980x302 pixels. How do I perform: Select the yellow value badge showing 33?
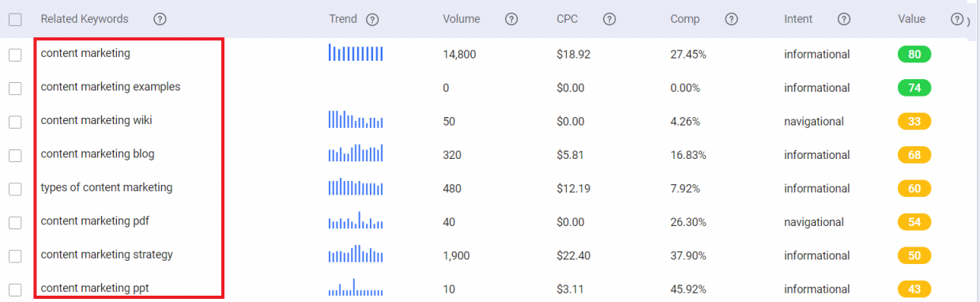(914, 122)
